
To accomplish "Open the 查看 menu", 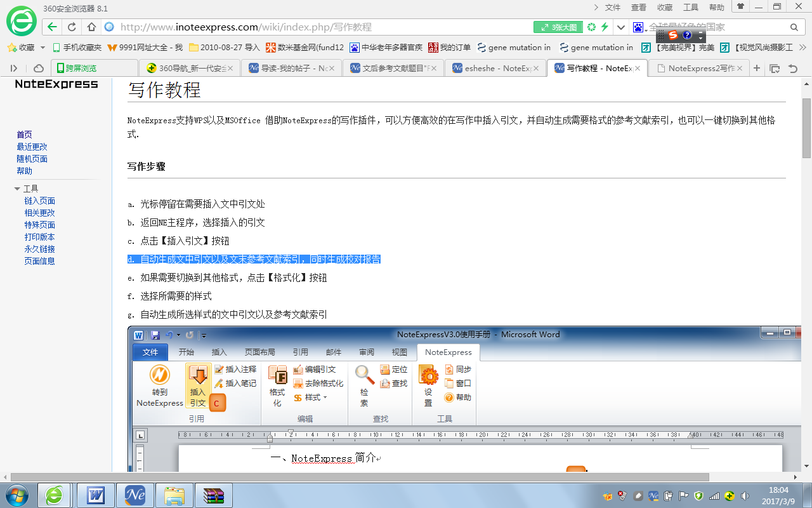I will (639, 7).
